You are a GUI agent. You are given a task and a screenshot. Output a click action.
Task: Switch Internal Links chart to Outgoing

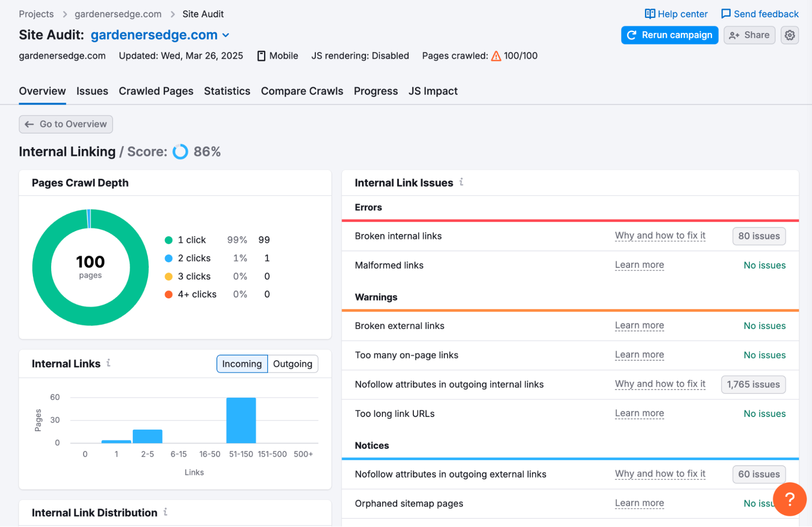pos(292,364)
